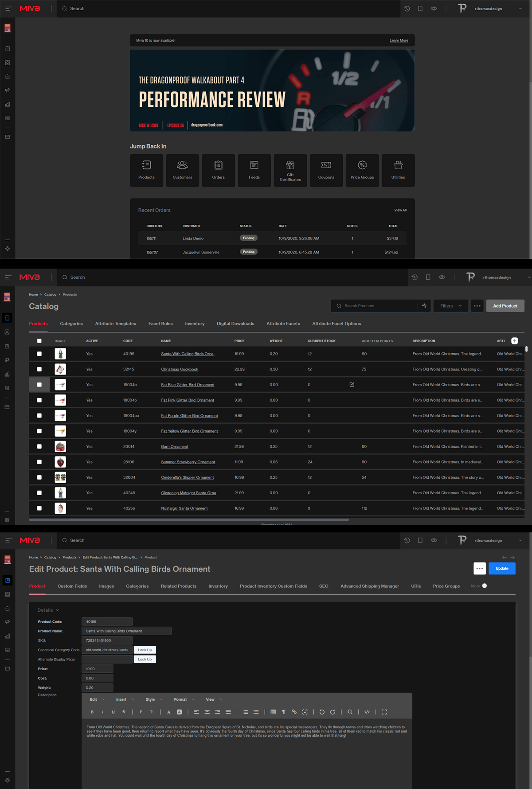Click the Add Product button
The image size is (532, 789).
pos(505,306)
